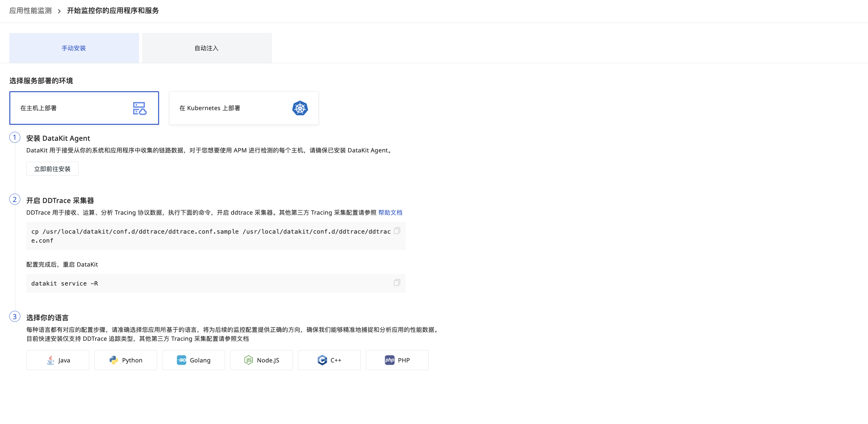Image resolution: width=868 pixels, height=424 pixels.
Task: Click the Golang GO logo icon
Action: pos(181,360)
